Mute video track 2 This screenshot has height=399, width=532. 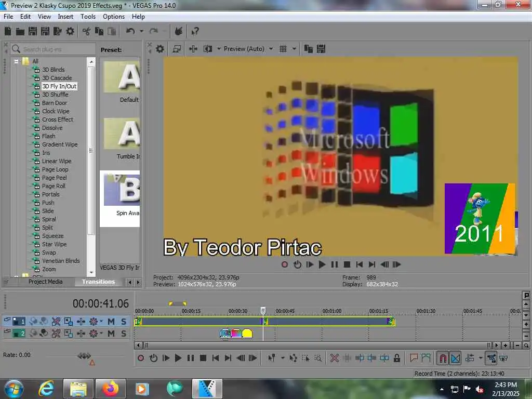111,334
